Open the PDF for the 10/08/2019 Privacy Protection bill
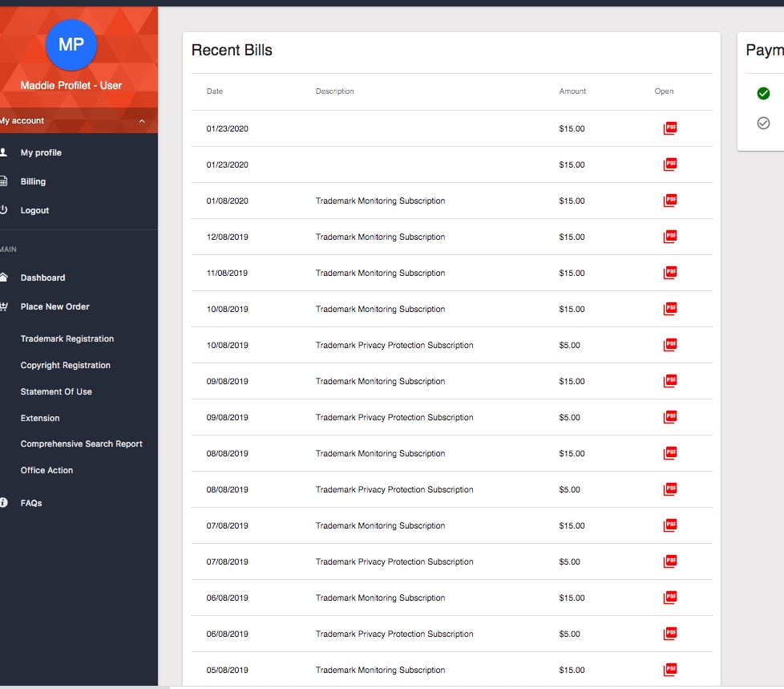Viewport: 784px width, 689px height. pos(670,344)
